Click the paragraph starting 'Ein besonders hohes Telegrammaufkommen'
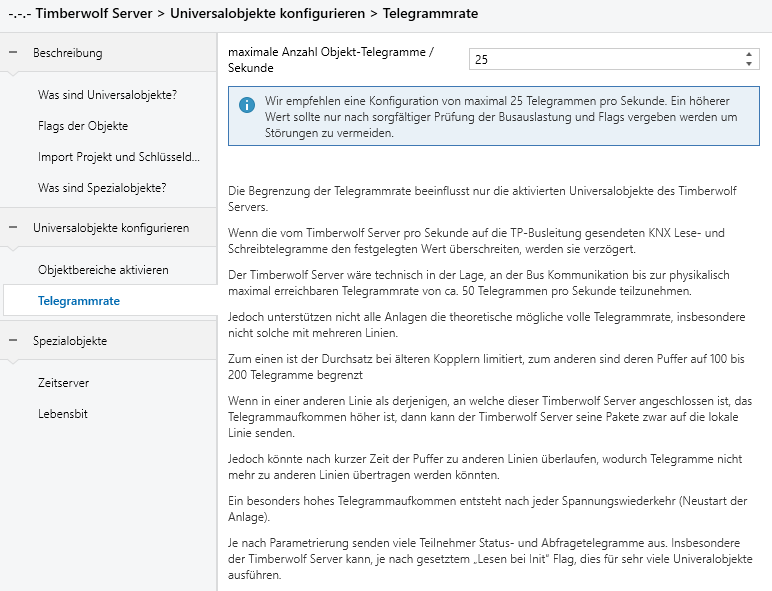Image resolution: width=772 pixels, height=591 pixels. (487, 509)
